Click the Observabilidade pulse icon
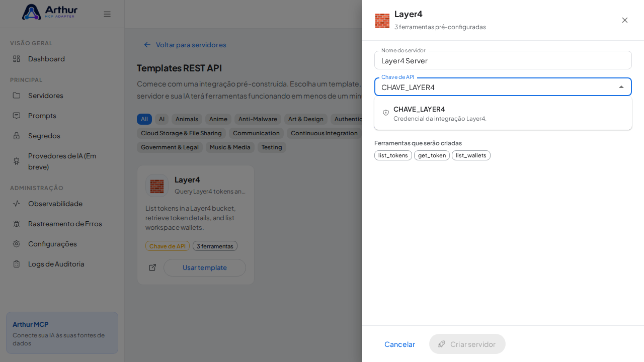 tap(17, 204)
